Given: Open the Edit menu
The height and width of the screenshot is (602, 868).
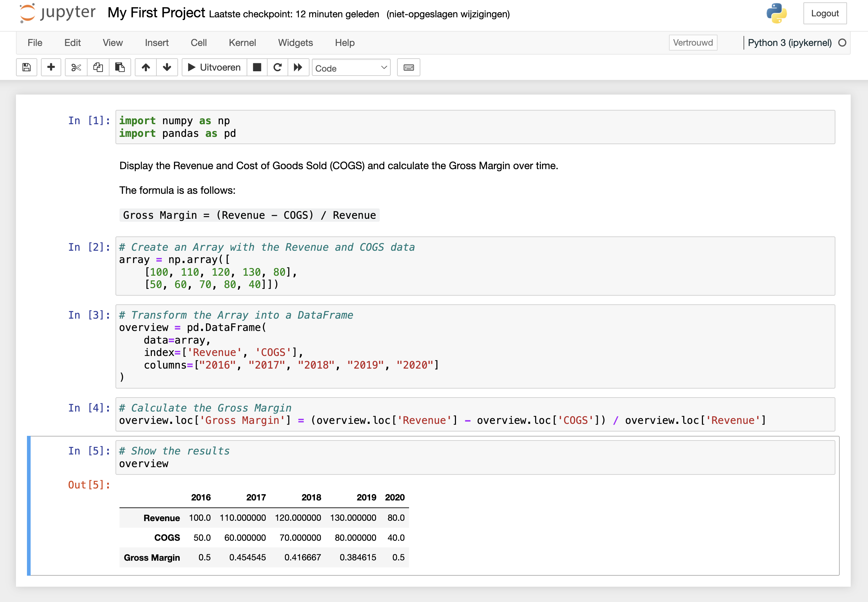Looking at the screenshot, I should coord(73,43).
